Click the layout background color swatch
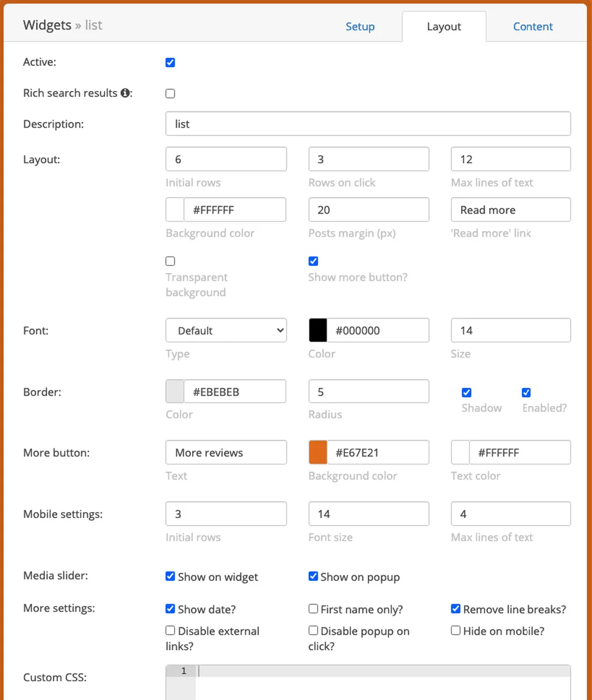This screenshot has height=700, width=592. (175, 210)
